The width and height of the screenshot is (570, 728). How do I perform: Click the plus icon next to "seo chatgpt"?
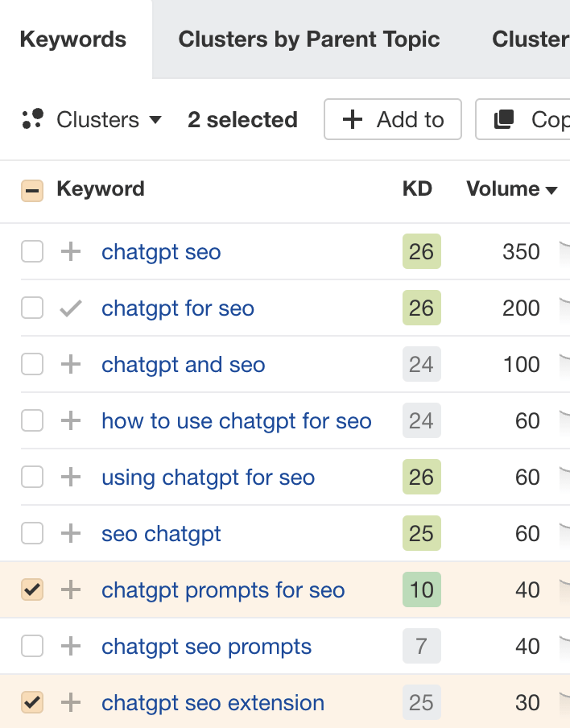tap(71, 533)
